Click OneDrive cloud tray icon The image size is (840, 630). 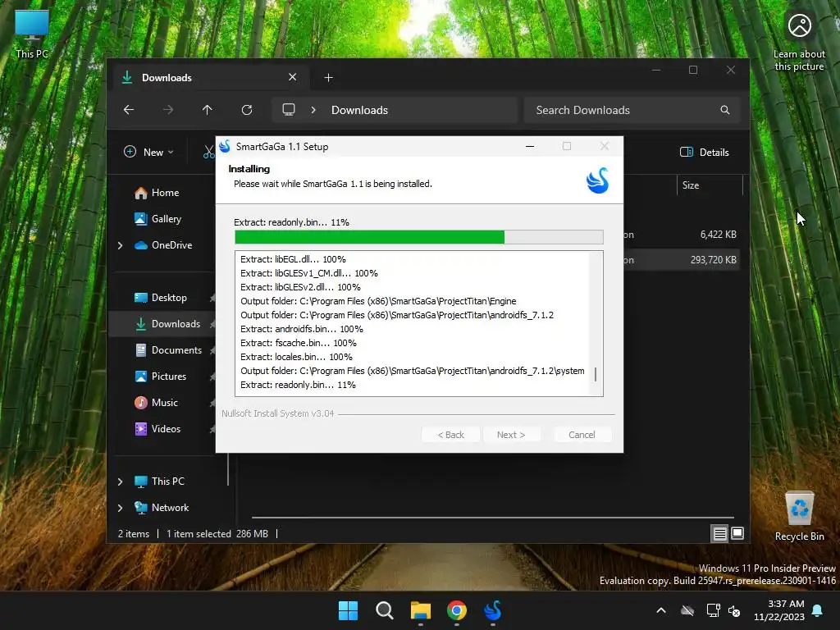687,610
